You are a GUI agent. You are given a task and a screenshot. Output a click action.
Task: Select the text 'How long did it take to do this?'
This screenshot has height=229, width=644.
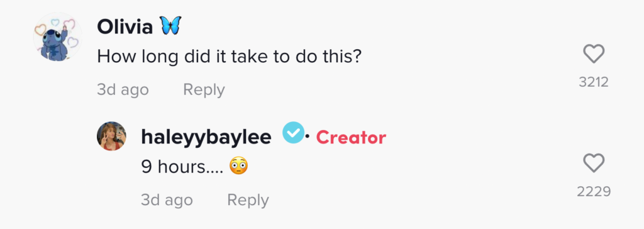(x=229, y=57)
